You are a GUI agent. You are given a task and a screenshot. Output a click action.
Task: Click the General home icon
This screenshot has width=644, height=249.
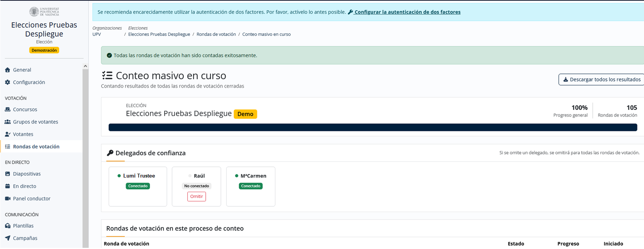(x=7, y=70)
